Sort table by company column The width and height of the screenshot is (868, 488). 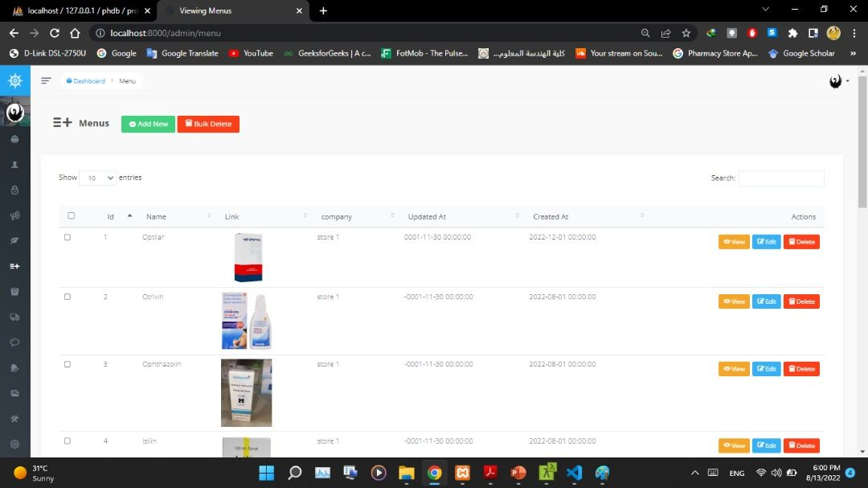358,216
